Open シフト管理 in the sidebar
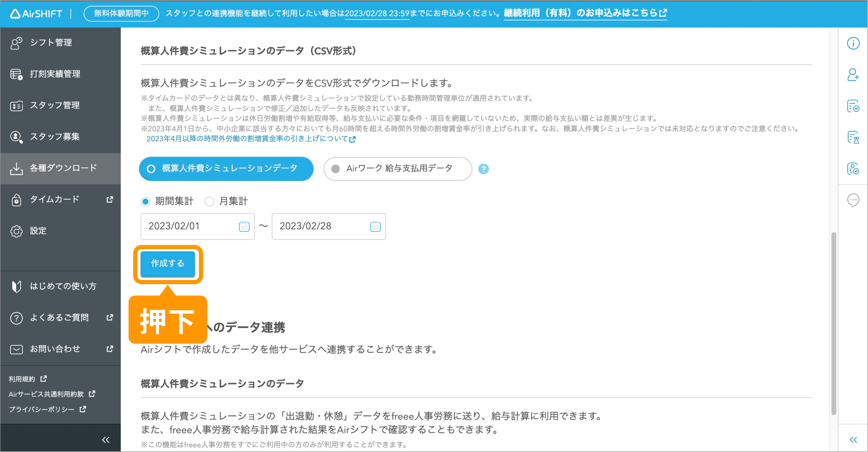 (x=60, y=42)
